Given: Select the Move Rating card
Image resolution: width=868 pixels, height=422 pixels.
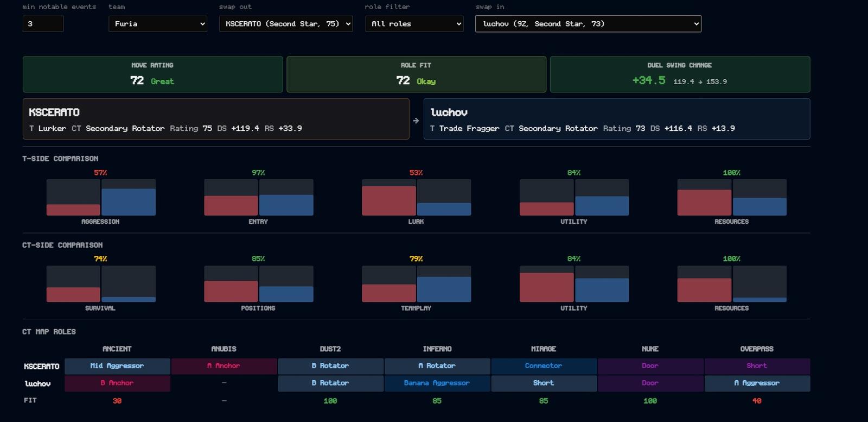Looking at the screenshot, I should click(x=152, y=74).
